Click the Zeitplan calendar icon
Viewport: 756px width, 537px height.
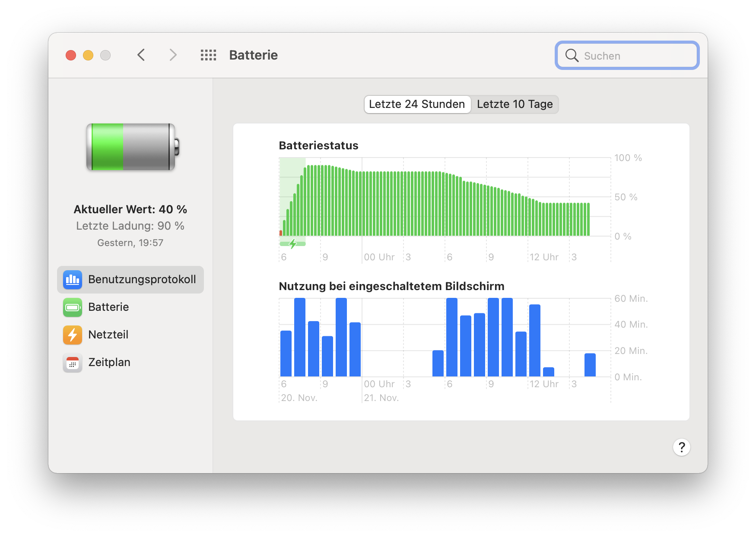pyautogui.click(x=73, y=363)
